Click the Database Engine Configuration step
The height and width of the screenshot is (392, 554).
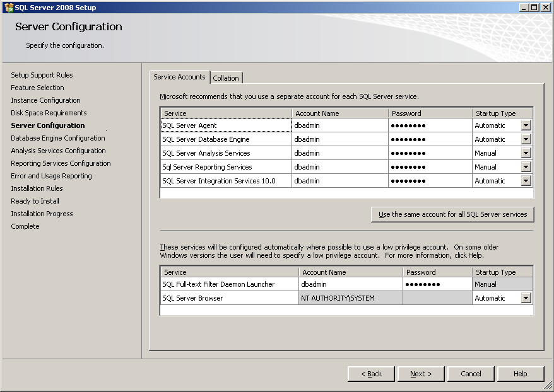coord(58,138)
